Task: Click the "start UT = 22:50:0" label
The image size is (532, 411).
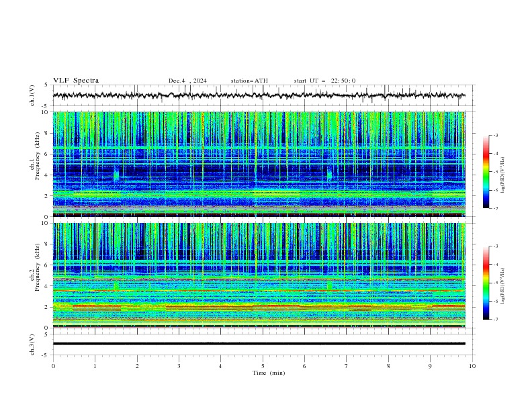Action: point(324,81)
